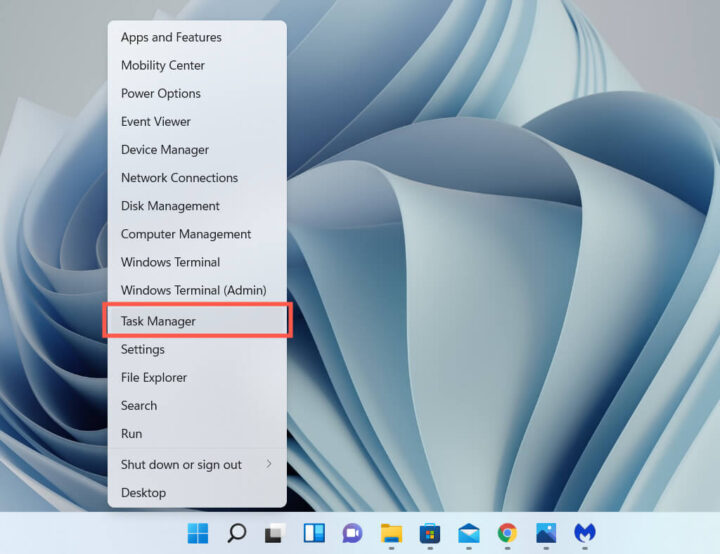Launch Google Chrome from taskbar
This screenshot has width=720, height=554.
[507, 533]
